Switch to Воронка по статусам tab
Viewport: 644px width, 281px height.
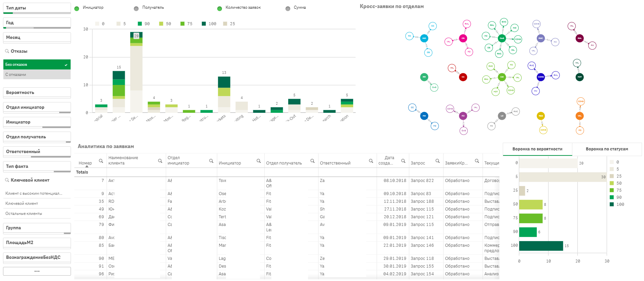point(607,149)
